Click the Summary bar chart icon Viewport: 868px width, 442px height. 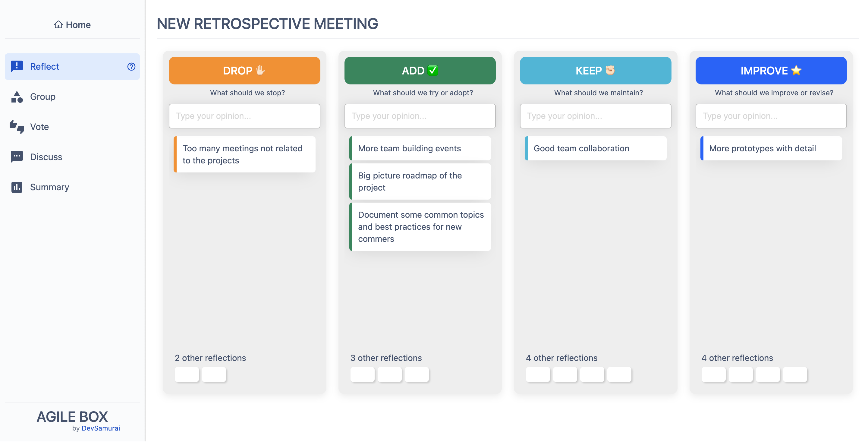17,187
